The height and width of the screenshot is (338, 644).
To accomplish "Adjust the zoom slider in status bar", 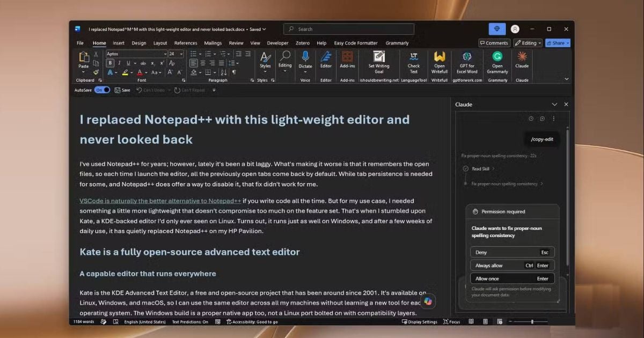I will pos(531,321).
